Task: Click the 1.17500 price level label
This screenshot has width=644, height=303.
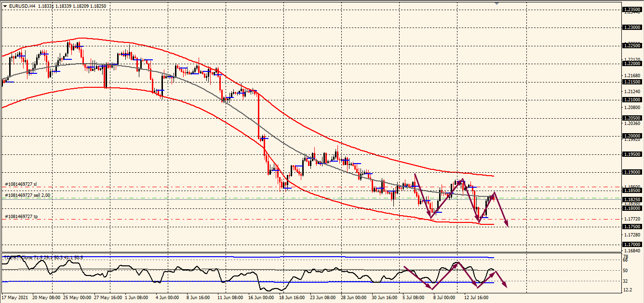Action: click(x=632, y=226)
